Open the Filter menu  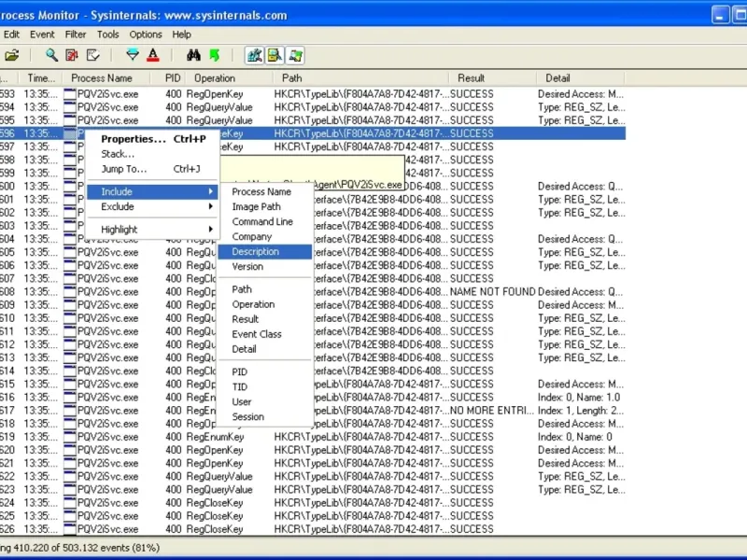click(x=76, y=35)
